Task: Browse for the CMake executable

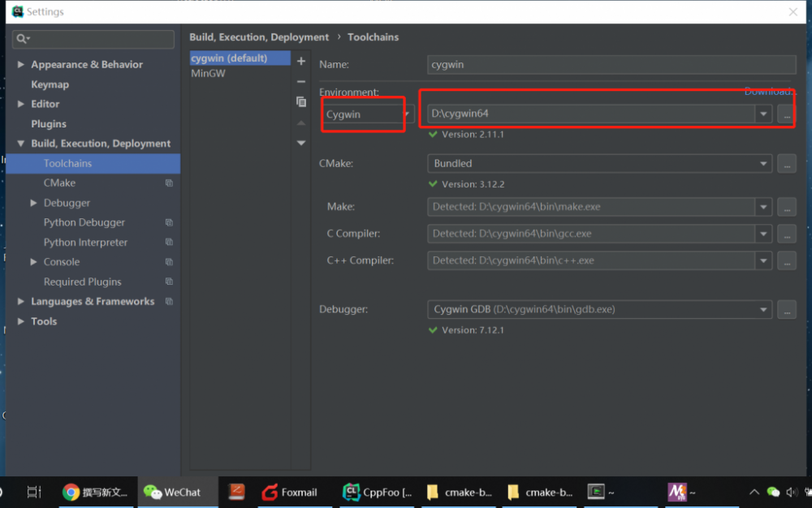Action: coord(786,164)
